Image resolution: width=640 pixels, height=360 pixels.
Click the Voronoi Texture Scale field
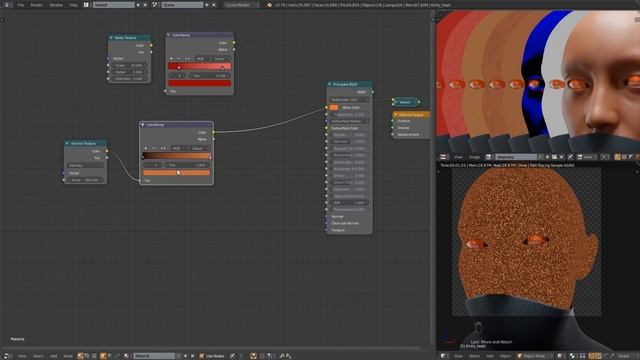coord(85,180)
